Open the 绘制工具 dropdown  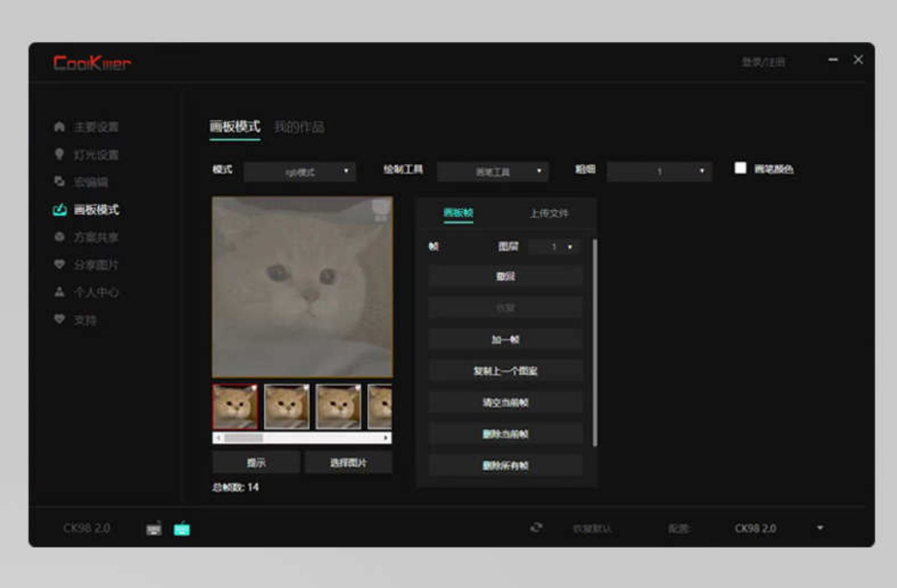click(492, 172)
